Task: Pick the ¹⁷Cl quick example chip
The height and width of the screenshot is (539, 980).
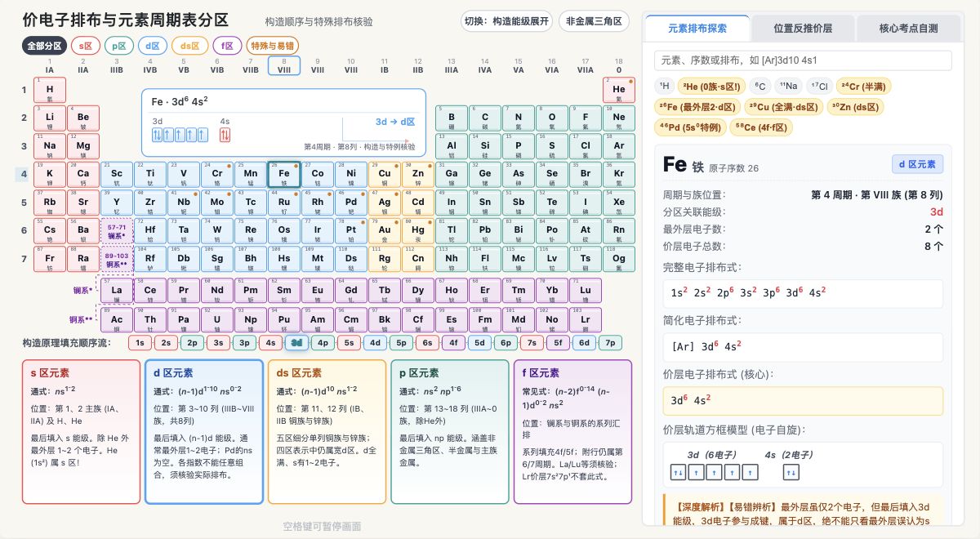Action: 819,86
